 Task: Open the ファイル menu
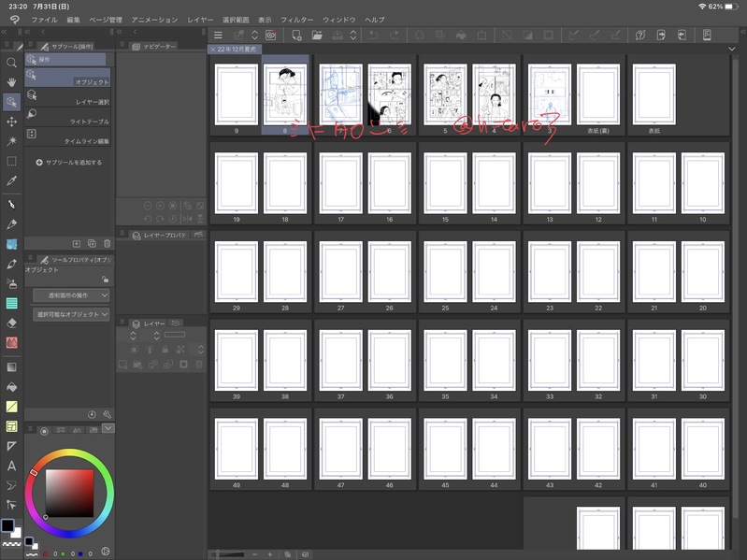point(44,20)
